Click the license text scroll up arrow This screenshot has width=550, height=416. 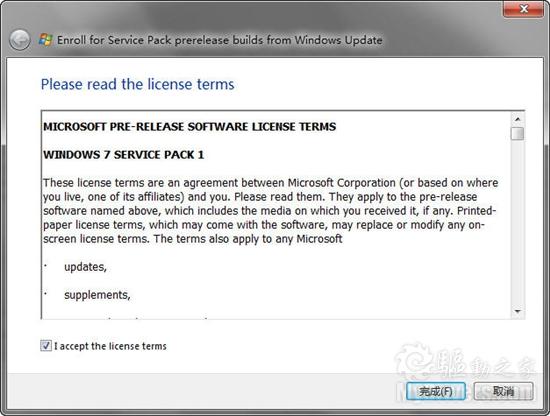(x=517, y=119)
